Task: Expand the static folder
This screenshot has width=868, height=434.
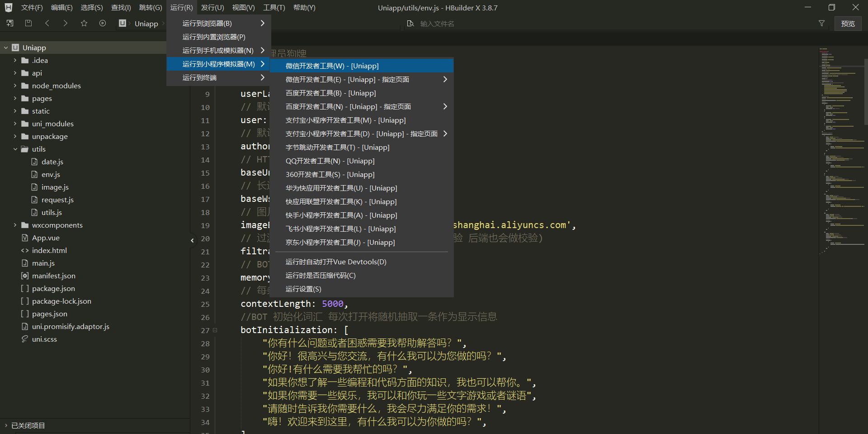Action: 15,111
